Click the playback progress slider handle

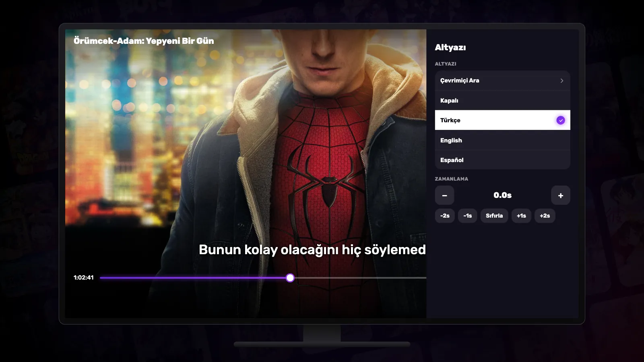click(x=290, y=278)
